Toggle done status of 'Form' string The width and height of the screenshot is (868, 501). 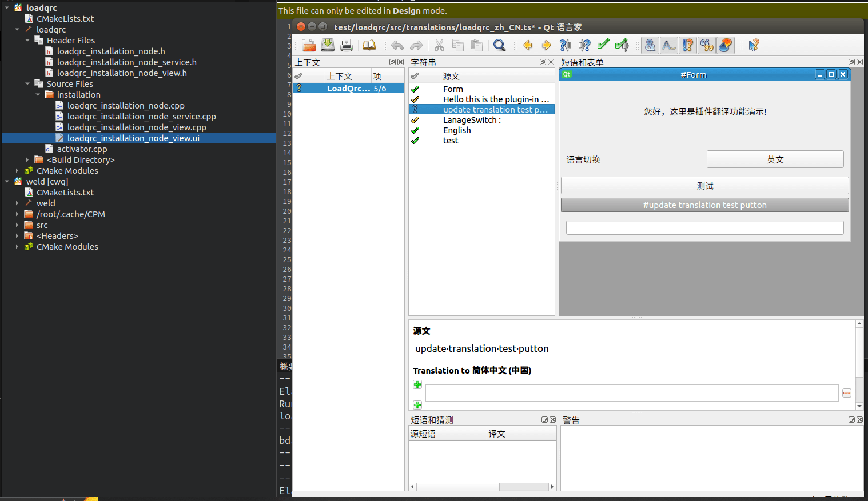(415, 89)
